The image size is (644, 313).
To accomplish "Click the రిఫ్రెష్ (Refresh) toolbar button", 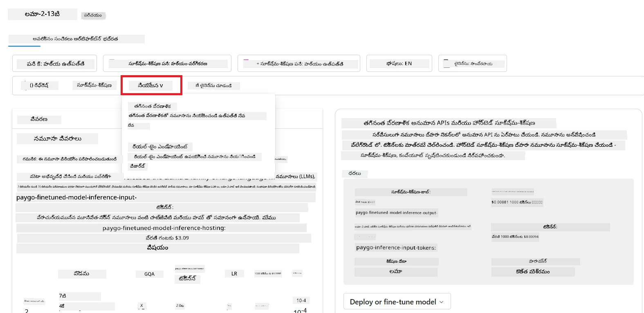I will click(x=39, y=85).
